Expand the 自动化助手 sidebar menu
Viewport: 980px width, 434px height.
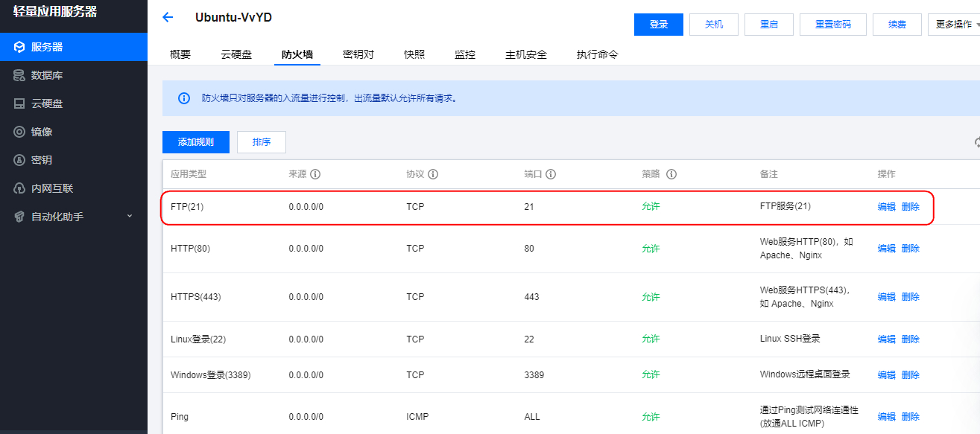[x=129, y=217]
